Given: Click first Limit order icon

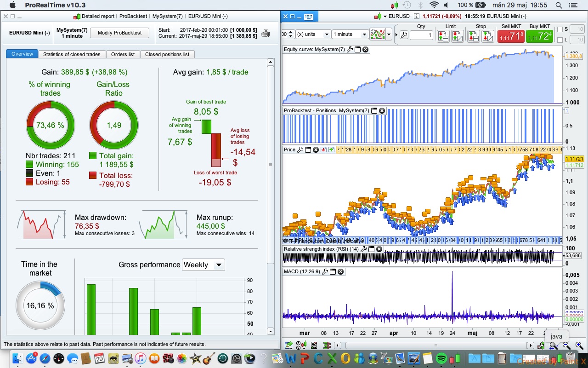Looking at the screenshot, I should pyautogui.click(x=443, y=36).
